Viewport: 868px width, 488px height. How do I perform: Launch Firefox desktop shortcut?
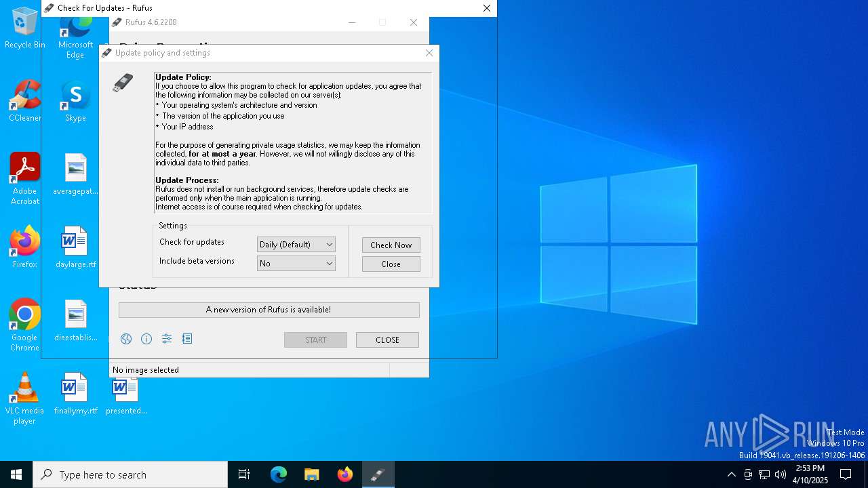25,247
